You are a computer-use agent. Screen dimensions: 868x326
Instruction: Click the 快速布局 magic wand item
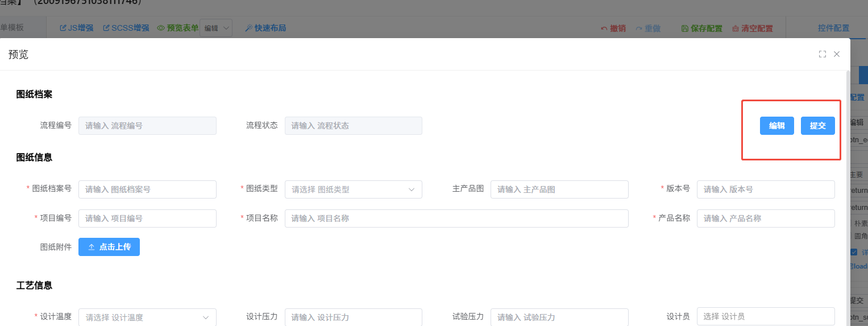coord(265,28)
